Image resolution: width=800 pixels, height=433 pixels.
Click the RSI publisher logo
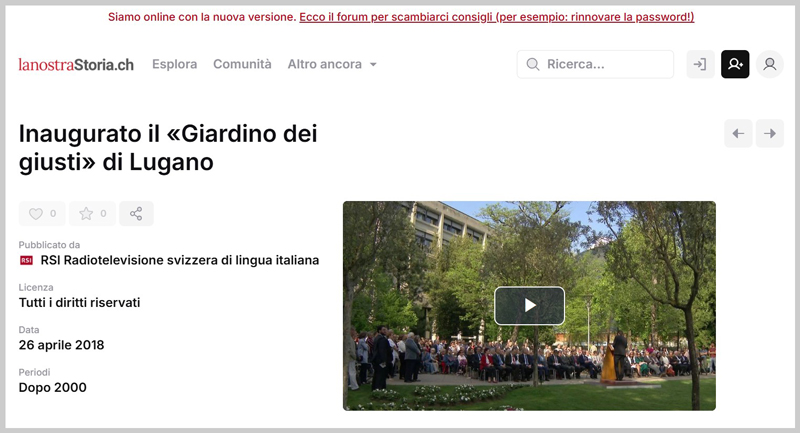(26, 261)
